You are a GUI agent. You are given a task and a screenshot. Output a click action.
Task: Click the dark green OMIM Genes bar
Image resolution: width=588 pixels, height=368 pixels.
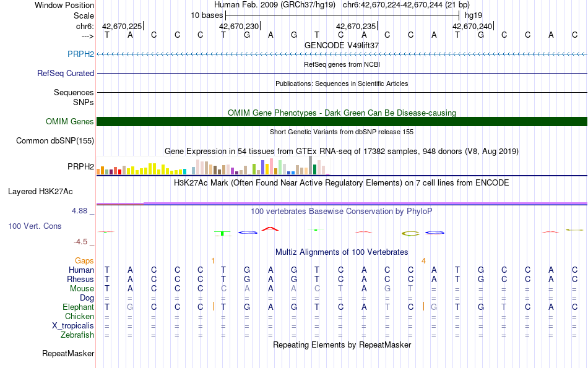342,121
